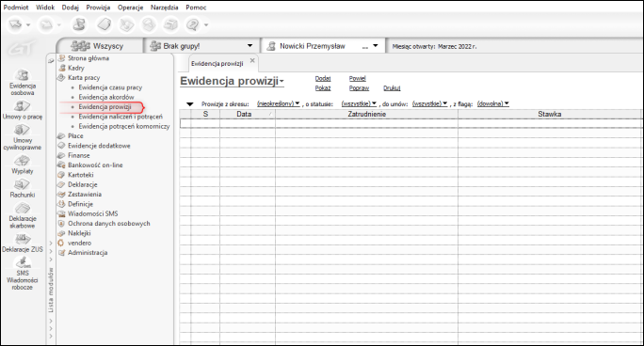
Task: Select Ewidencja akordów tree item
Action: [106, 97]
